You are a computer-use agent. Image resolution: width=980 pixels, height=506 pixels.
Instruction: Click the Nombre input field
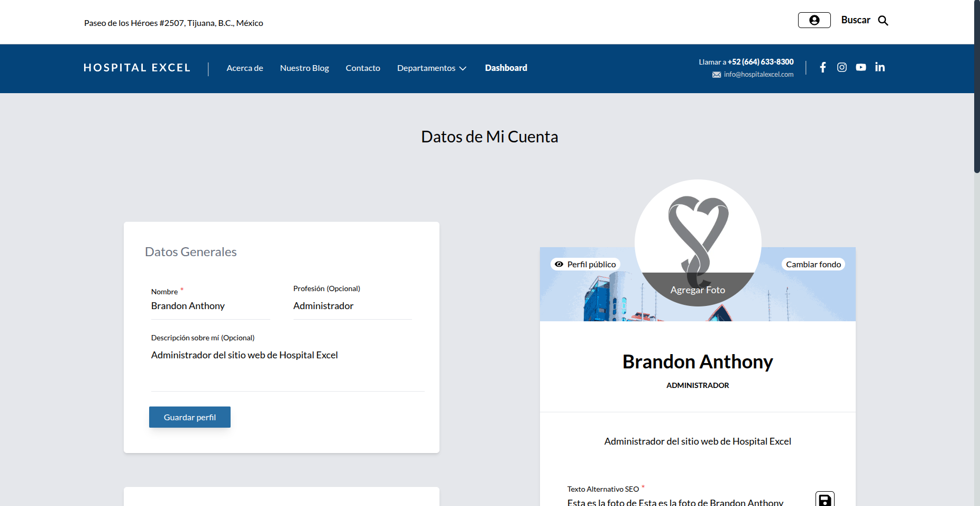[x=210, y=306]
